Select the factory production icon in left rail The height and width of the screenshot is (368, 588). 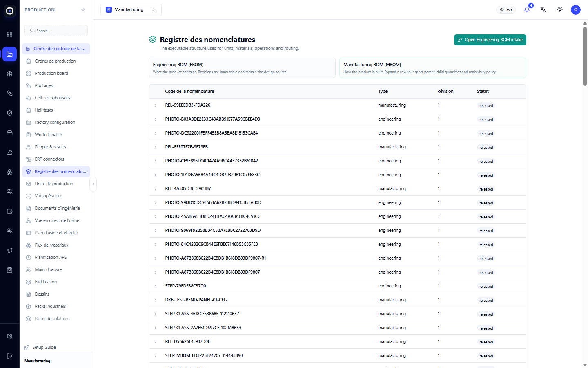[x=10, y=54]
